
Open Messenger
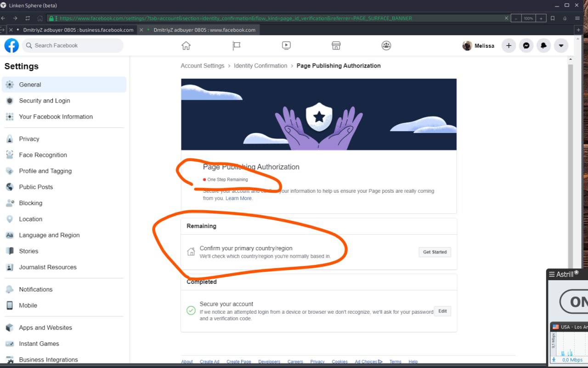click(x=526, y=46)
